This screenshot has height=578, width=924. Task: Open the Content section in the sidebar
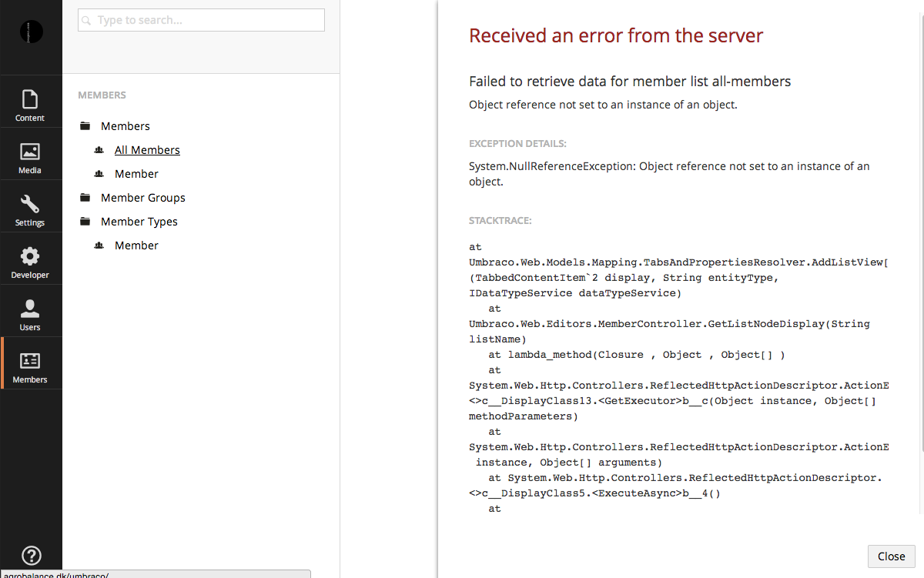coord(30,105)
